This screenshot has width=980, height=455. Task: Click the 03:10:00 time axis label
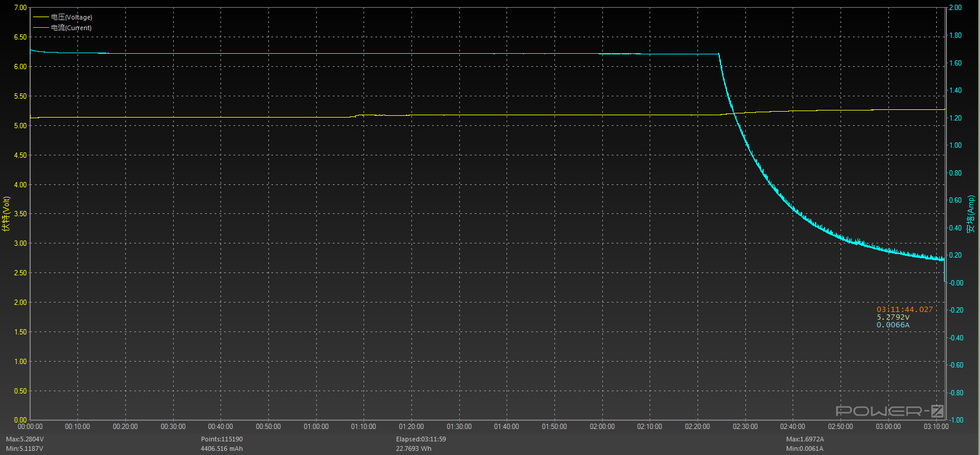pos(936,426)
